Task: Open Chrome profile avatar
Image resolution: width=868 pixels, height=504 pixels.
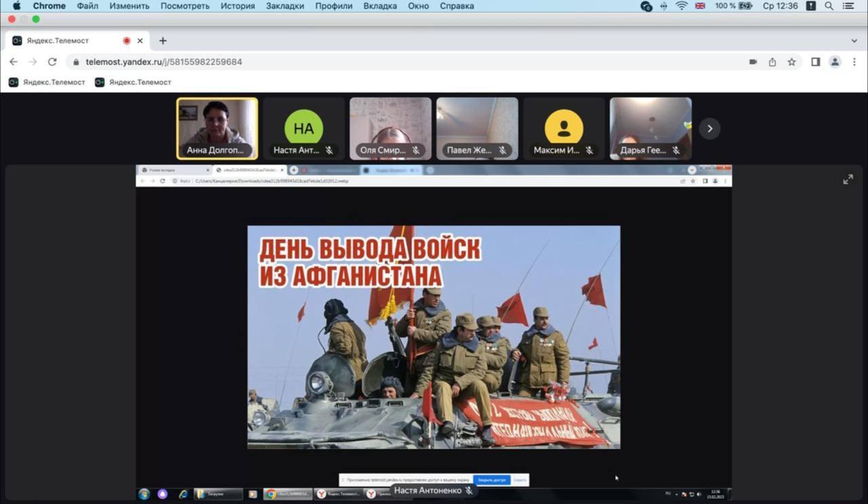Action: tap(835, 62)
